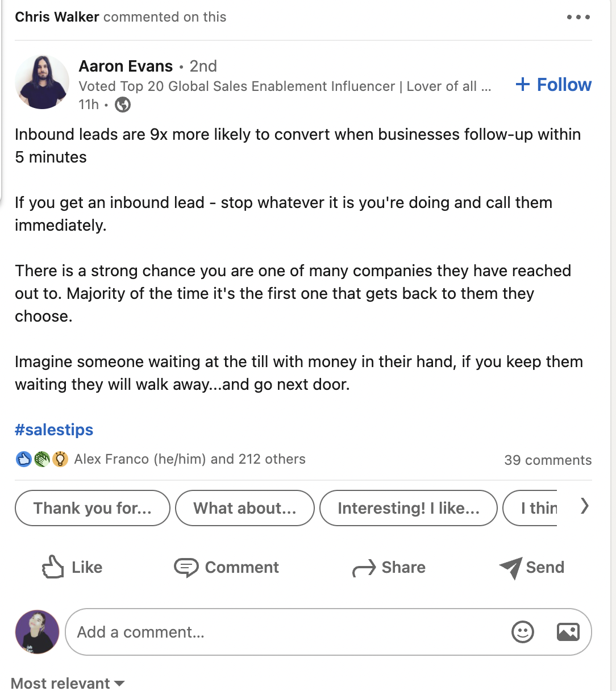The image size is (616, 691).
Task: Open the three-dot post options menu
Action: (x=578, y=18)
